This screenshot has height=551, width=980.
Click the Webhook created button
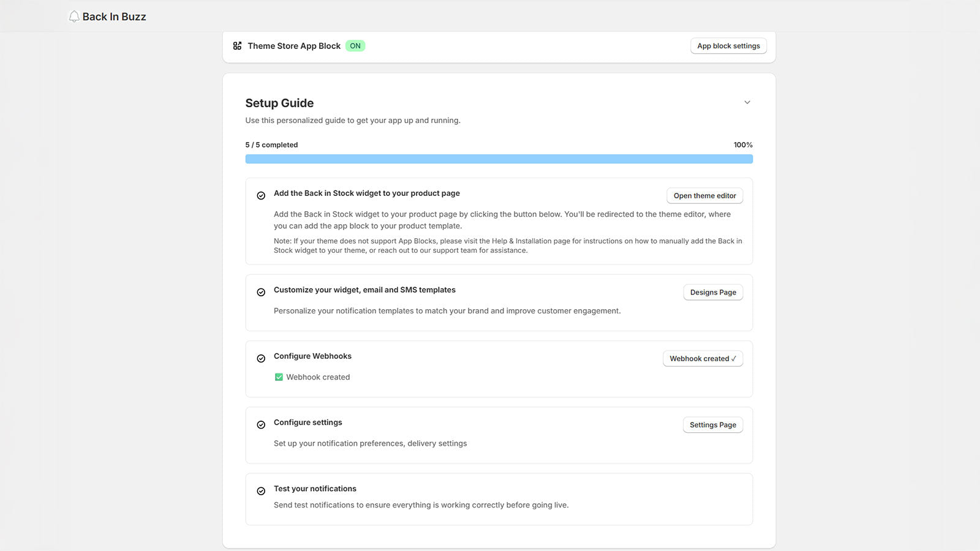703,359
